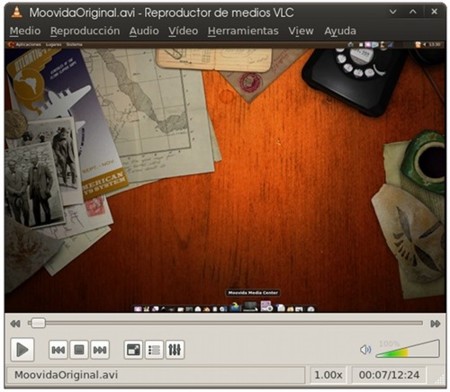Open the View menu
This screenshot has height=392, width=450.
[301, 31]
